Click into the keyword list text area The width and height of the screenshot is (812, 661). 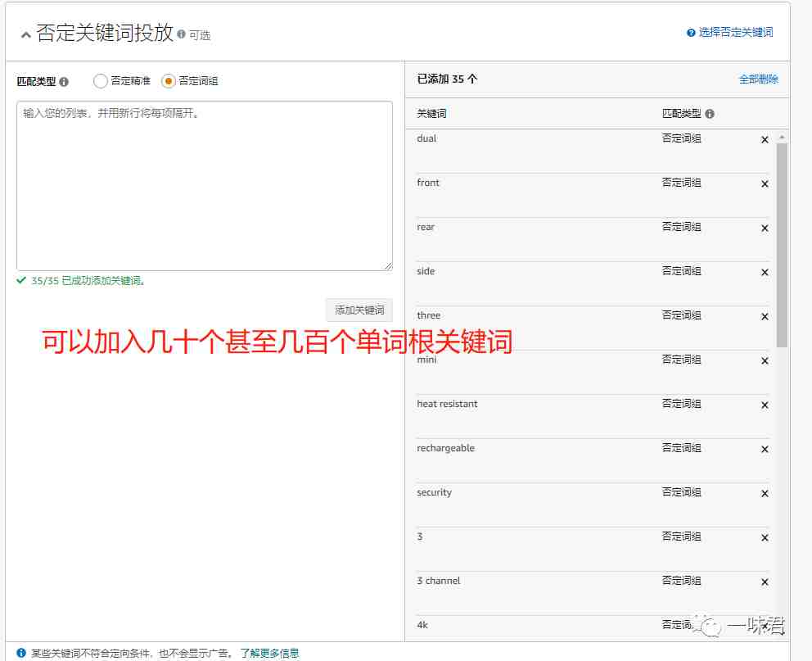(x=205, y=185)
